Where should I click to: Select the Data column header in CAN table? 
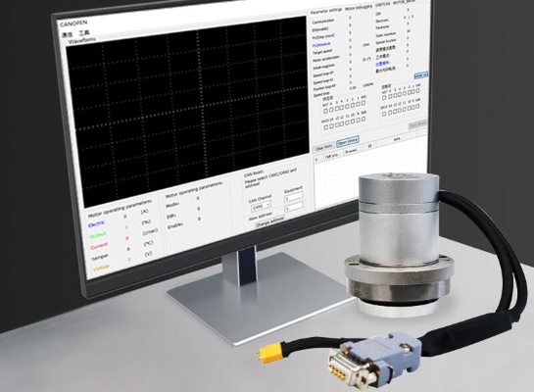(x=397, y=139)
